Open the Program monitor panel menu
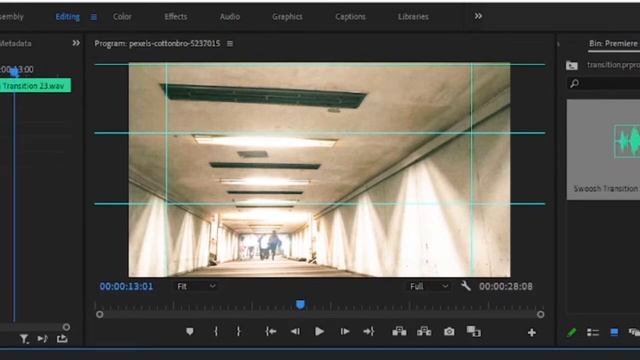The image size is (640, 360). (x=230, y=44)
